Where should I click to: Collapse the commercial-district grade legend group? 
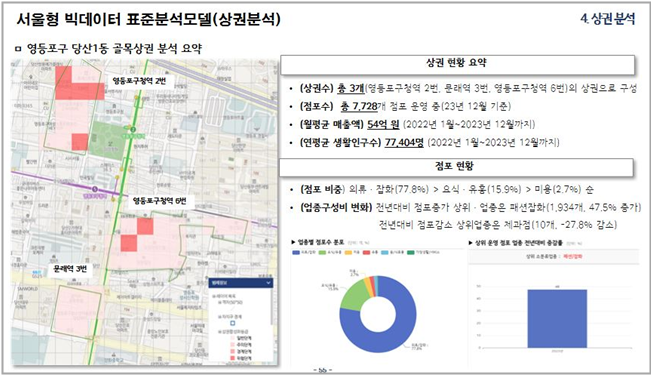pos(220,332)
